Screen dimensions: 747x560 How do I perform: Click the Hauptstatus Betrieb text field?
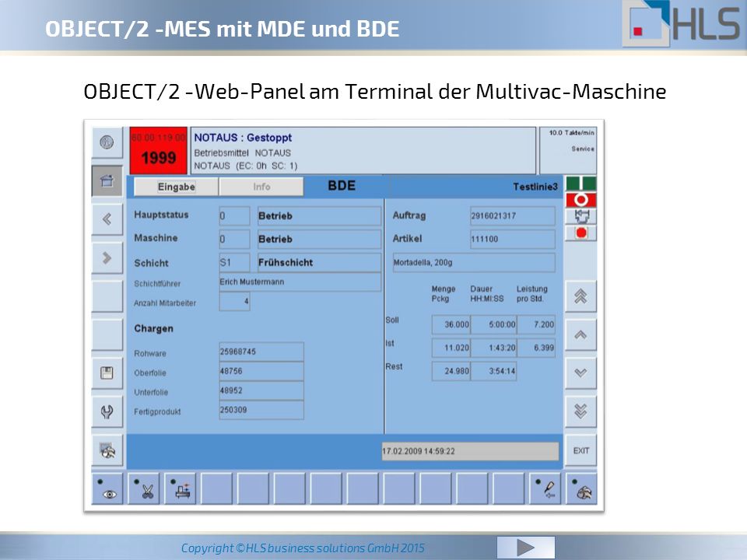319,215
